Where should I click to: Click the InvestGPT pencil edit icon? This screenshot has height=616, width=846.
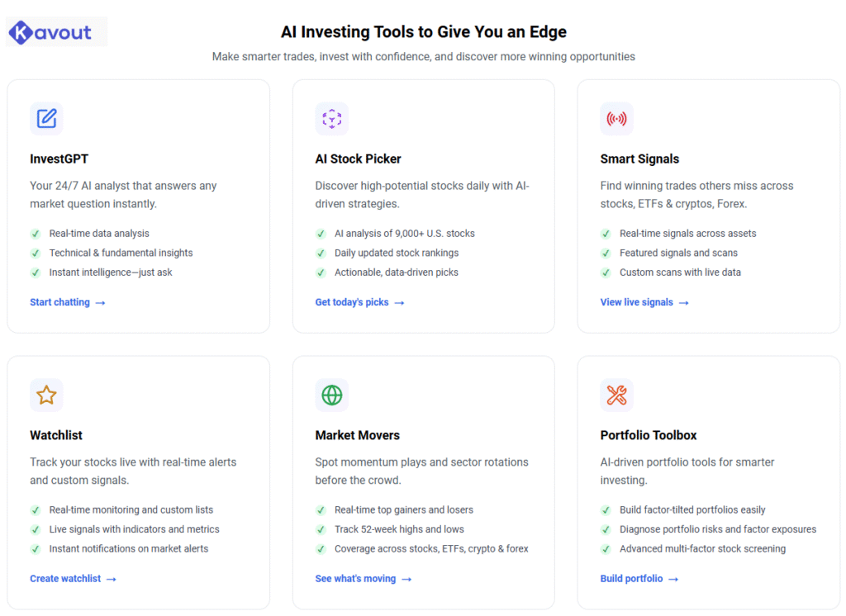click(46, 119)
